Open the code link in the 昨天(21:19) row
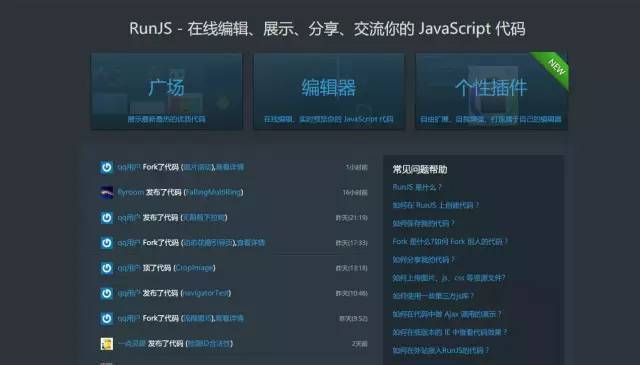Viewport: 640px width, 365px height. 204,218
